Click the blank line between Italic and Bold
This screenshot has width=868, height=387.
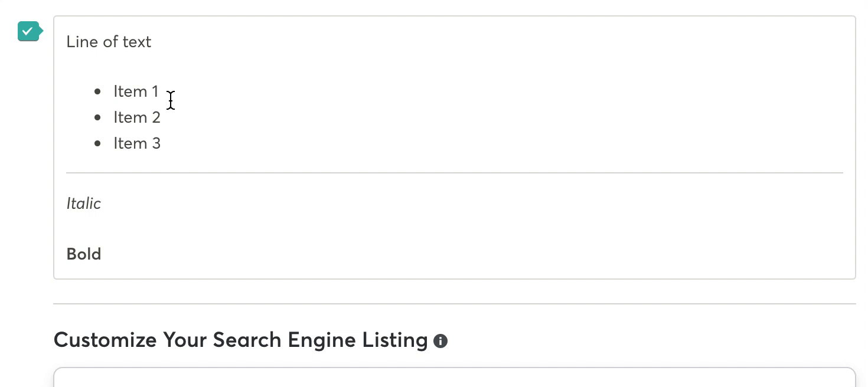[455, 229]
